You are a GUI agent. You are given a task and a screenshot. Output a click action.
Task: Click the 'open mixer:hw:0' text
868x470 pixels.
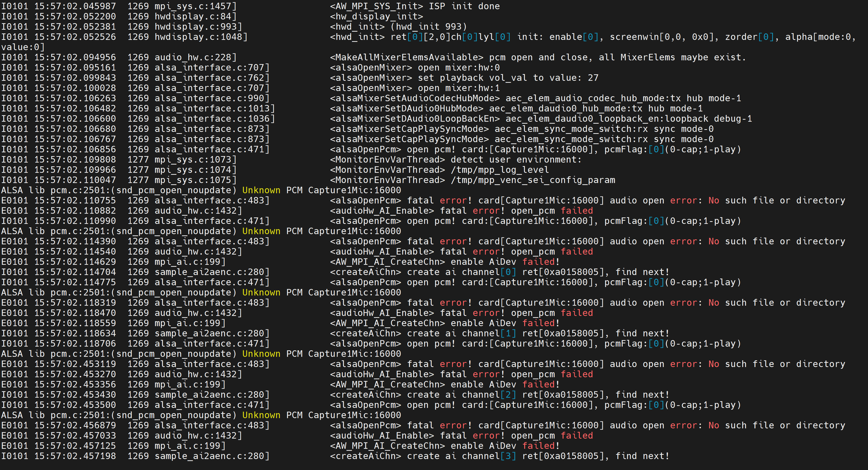(459, 67)
